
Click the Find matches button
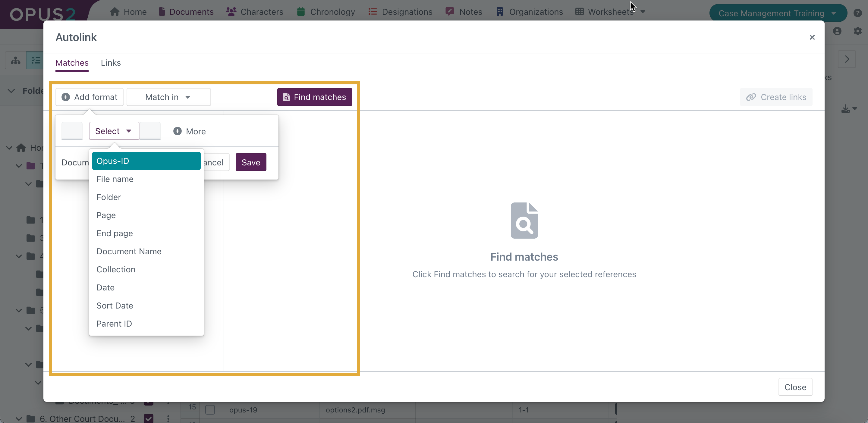[314, 97]
